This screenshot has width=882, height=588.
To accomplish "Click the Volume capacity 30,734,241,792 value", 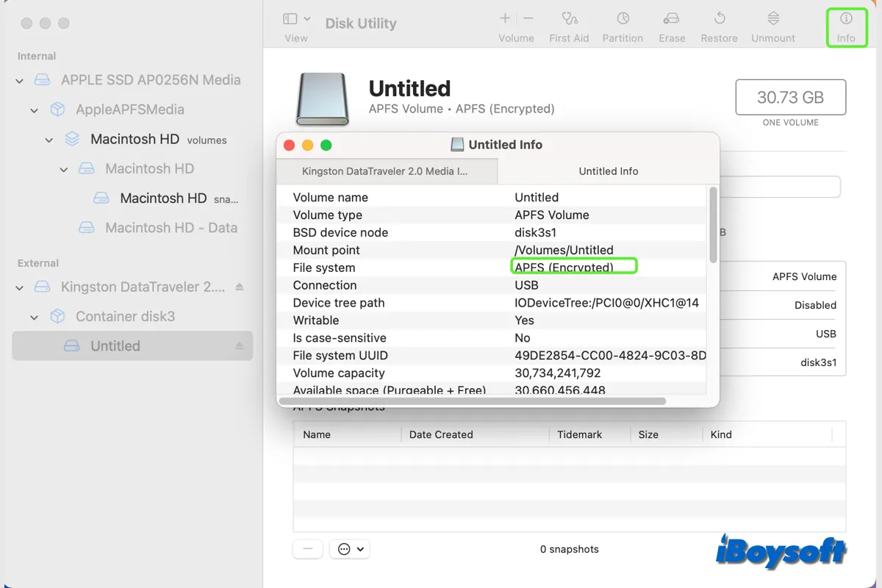I will coord(558,373).
